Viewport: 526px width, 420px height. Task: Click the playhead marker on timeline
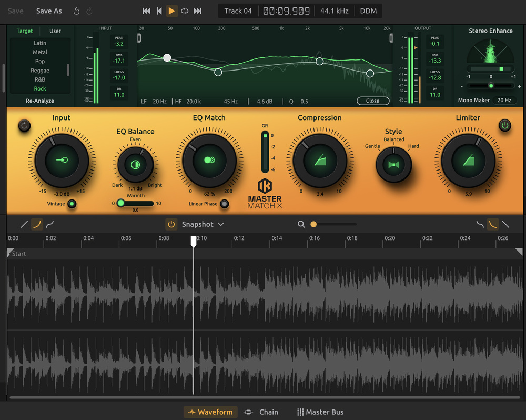[x=194, y=241]
